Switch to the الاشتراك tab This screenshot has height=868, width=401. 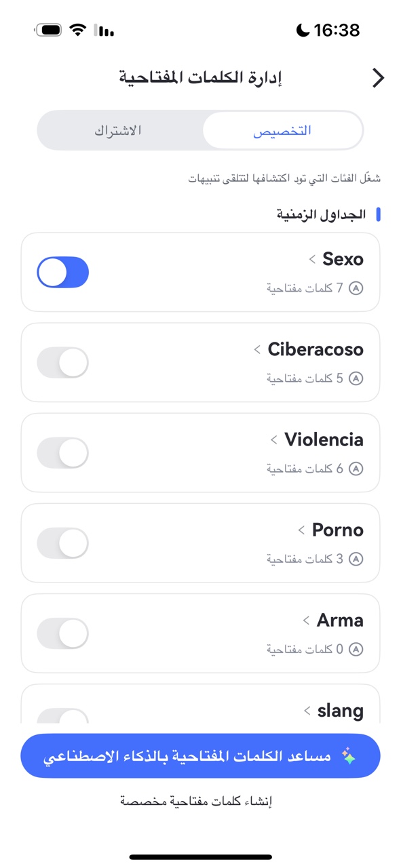click(121, 130)
